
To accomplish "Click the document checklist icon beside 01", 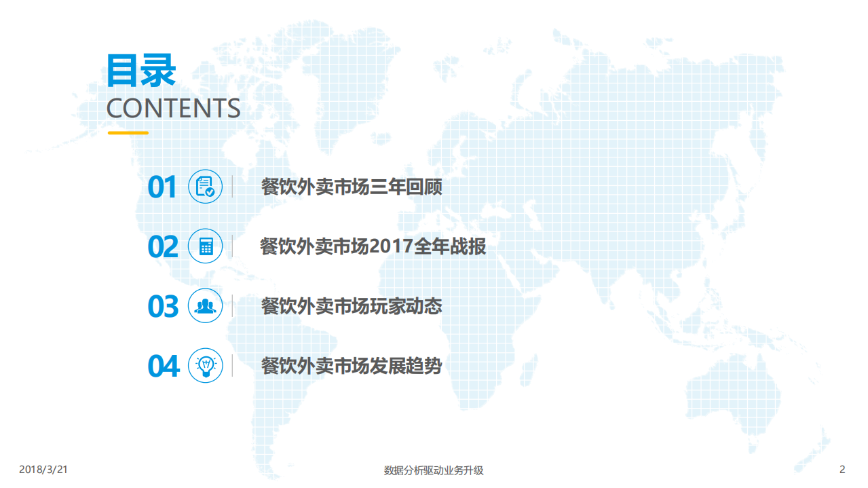I will pyautogui.click(x=206, y=187).
